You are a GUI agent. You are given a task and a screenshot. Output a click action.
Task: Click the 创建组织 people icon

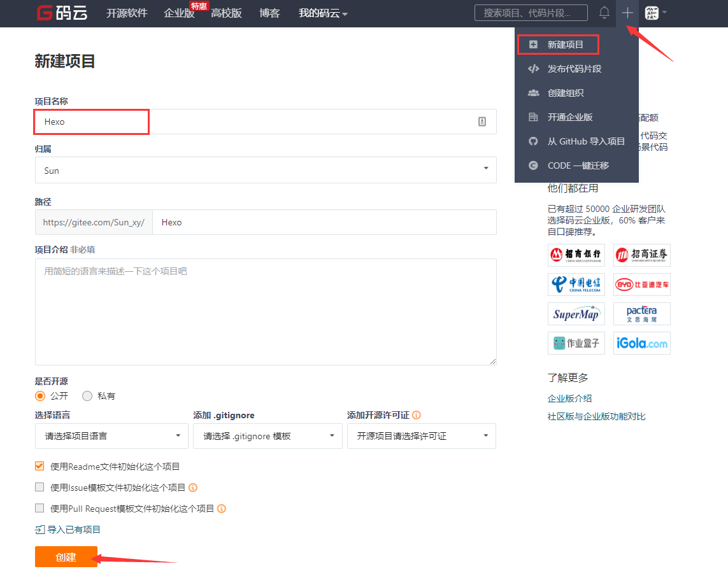click(534, 93)
